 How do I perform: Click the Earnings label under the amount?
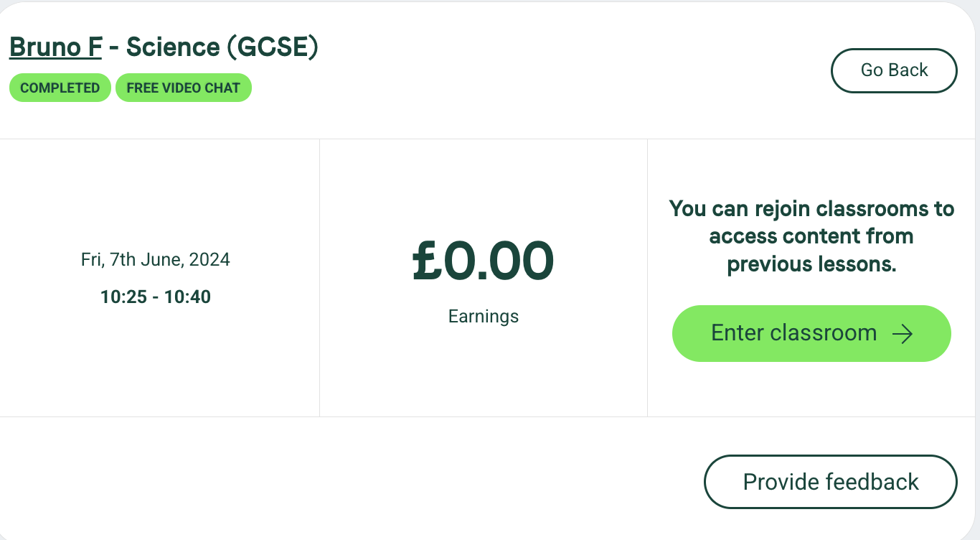click(x=484, y=316)
